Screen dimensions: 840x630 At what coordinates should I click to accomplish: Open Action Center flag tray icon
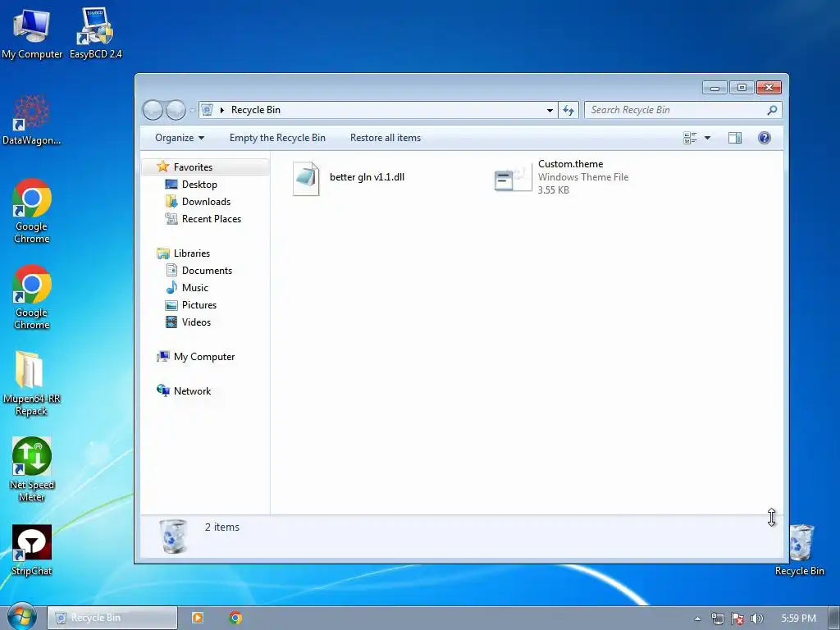coord(737,619)
